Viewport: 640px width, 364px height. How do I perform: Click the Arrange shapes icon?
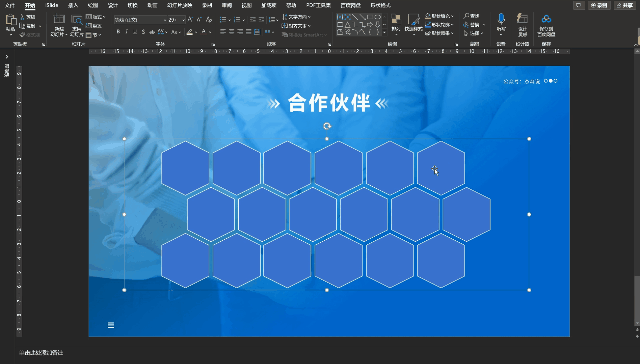coord(396,23)
